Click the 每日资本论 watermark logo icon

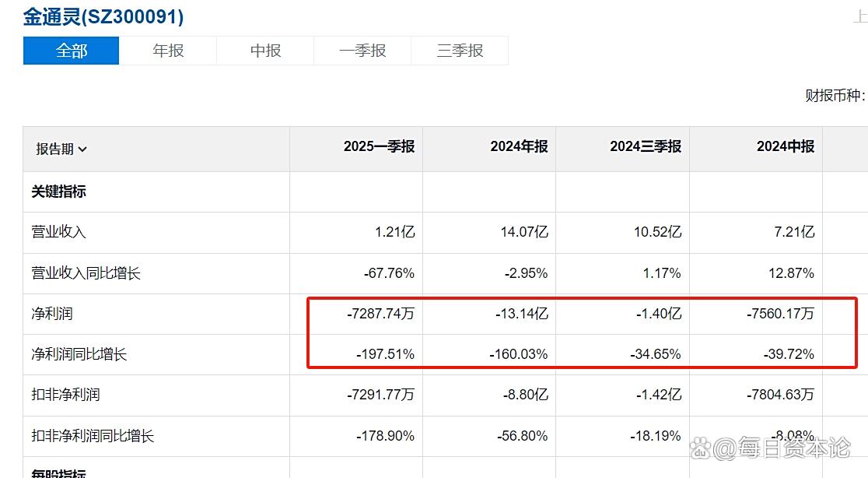[700, 448]
